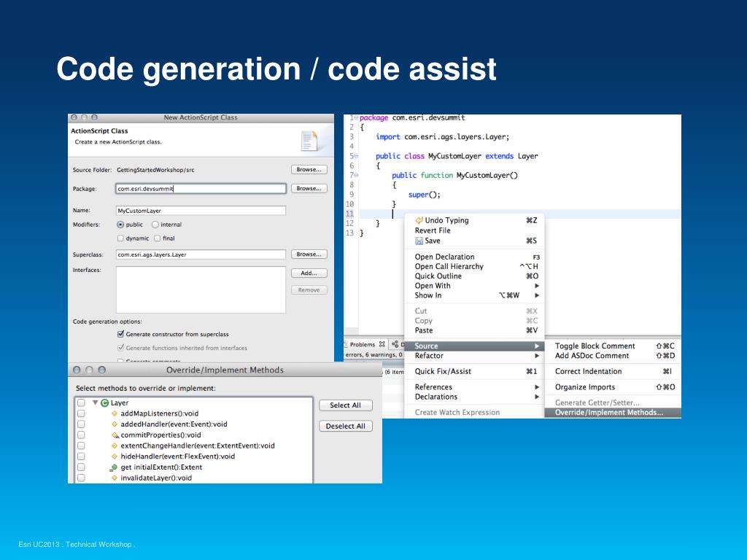The image size is (747, 560).
Task: Collapse class fold marker on line 5
Action: [356, 156]
